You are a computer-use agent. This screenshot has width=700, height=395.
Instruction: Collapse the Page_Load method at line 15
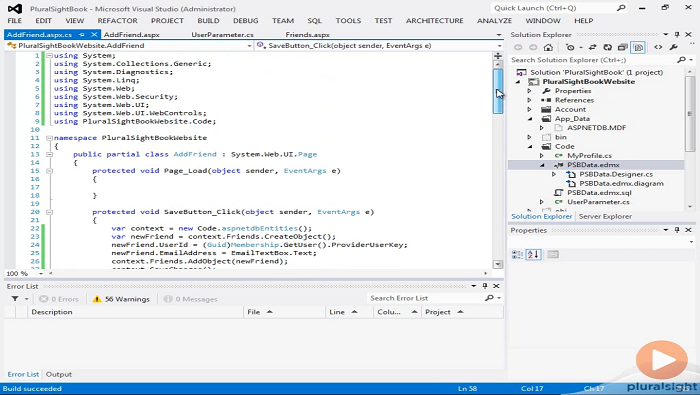coord(50,171)
